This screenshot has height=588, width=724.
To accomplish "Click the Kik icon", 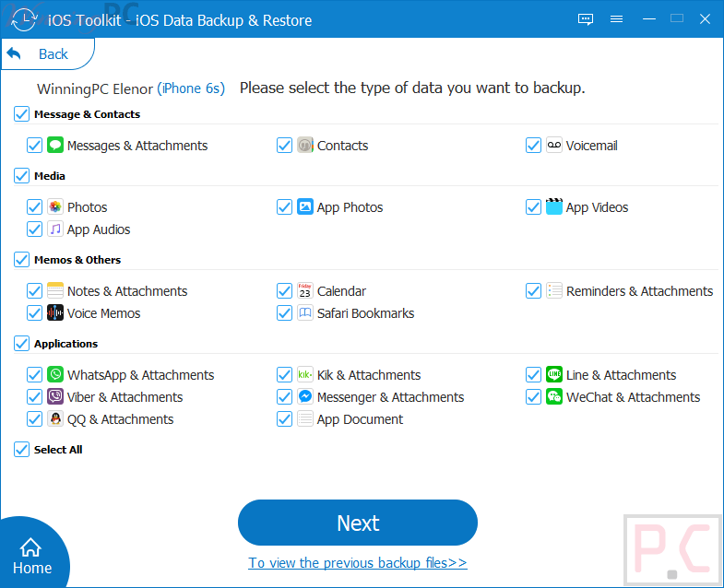I will pos(305,374).
